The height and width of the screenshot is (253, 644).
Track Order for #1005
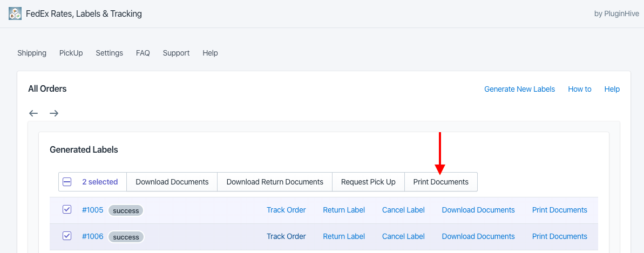point(286,210)
